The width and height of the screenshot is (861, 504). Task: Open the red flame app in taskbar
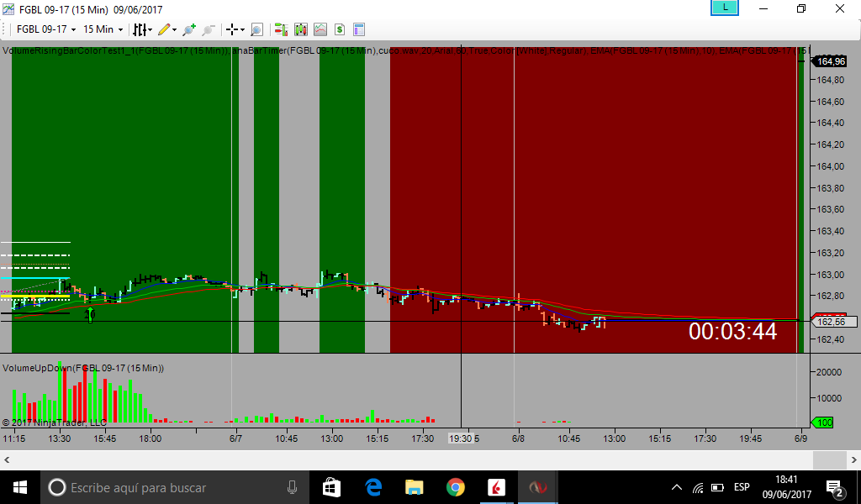(496, 487)
